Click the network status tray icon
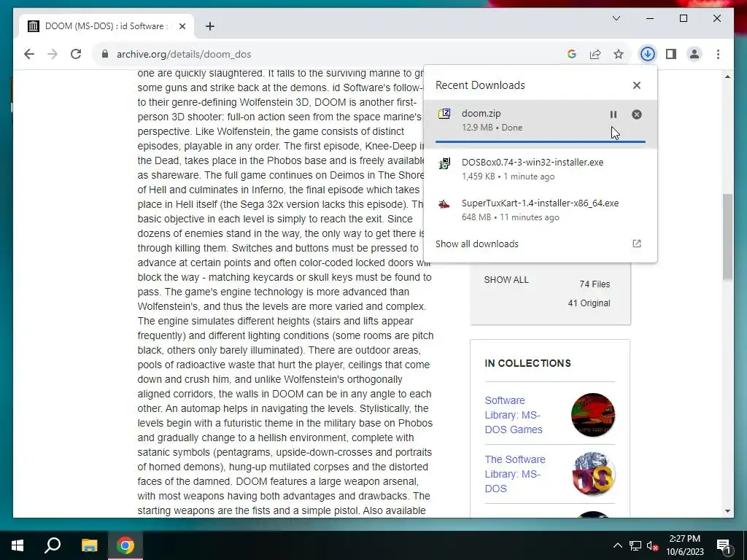This screenshot has height=560, width=747. pos(635,545)
